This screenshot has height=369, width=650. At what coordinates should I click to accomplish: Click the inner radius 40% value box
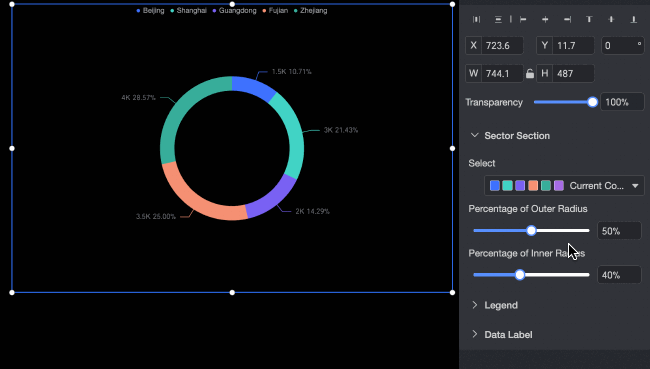coord(619,275)
